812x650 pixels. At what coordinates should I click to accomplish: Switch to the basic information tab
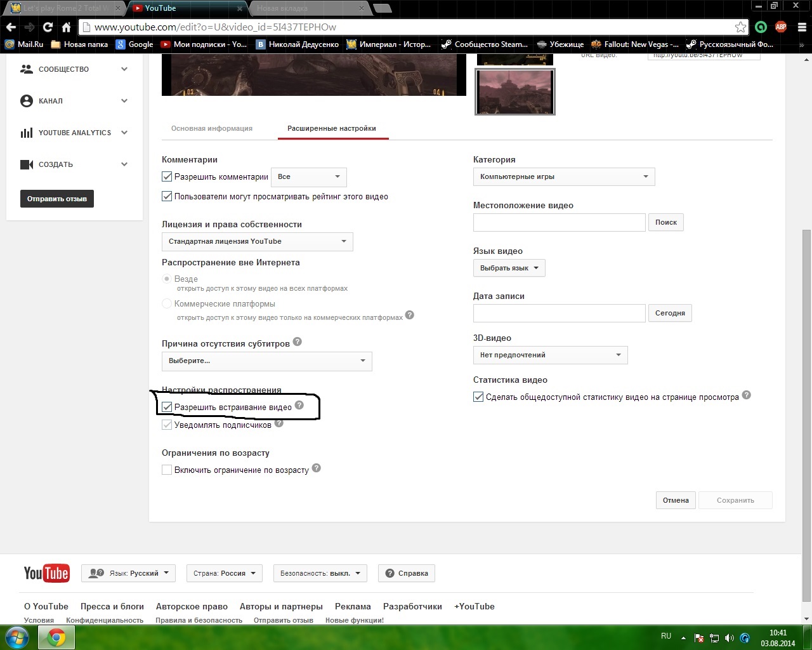212,128
